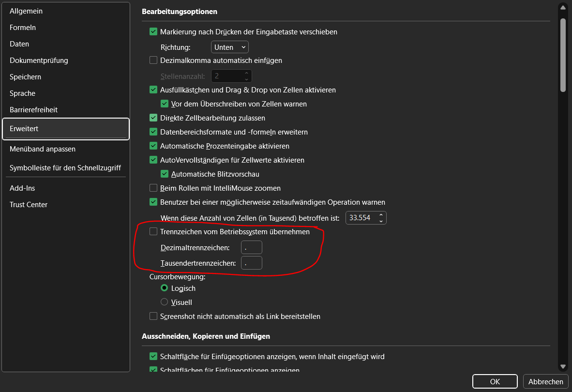Increase the Stellenanzahl spinner value

point(247,73)
